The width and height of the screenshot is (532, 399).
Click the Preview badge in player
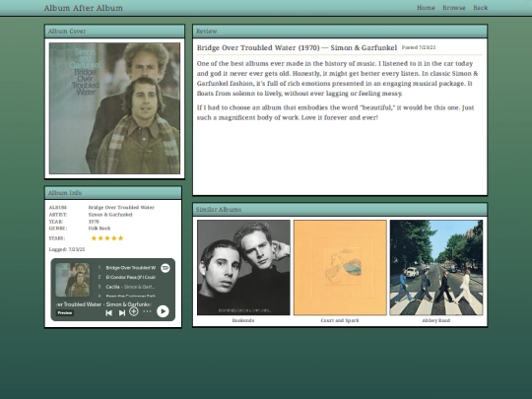click(x=64, y=313)
